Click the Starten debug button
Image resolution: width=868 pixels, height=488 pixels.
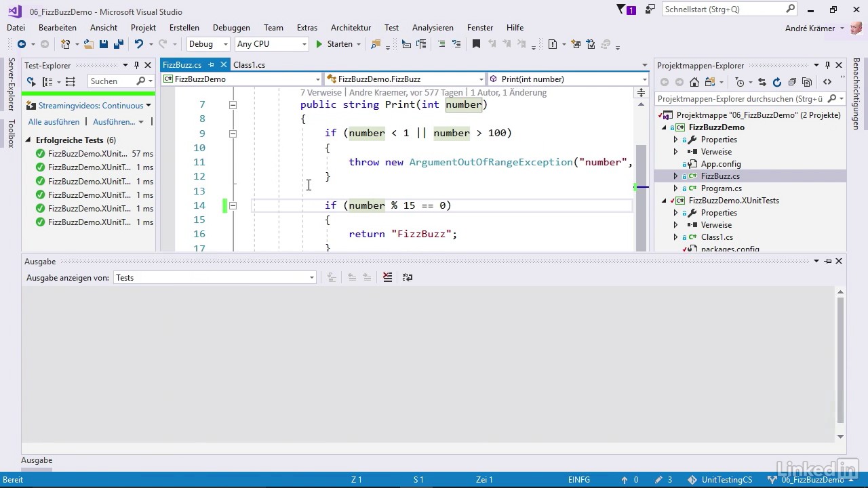(x=334, y=44)
